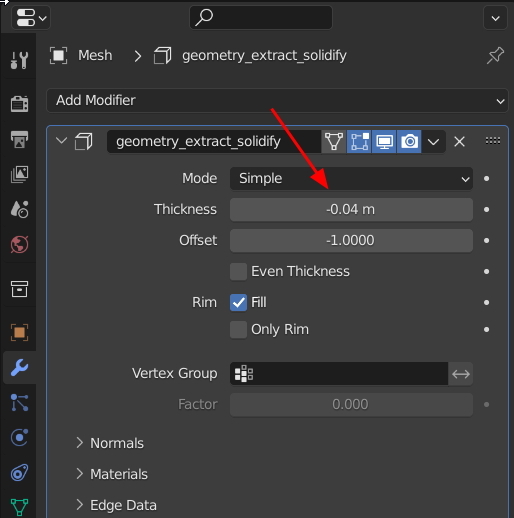Open the Physics properties tab
The height and width of the screenshot is (518, 514).
click(19, 437)
